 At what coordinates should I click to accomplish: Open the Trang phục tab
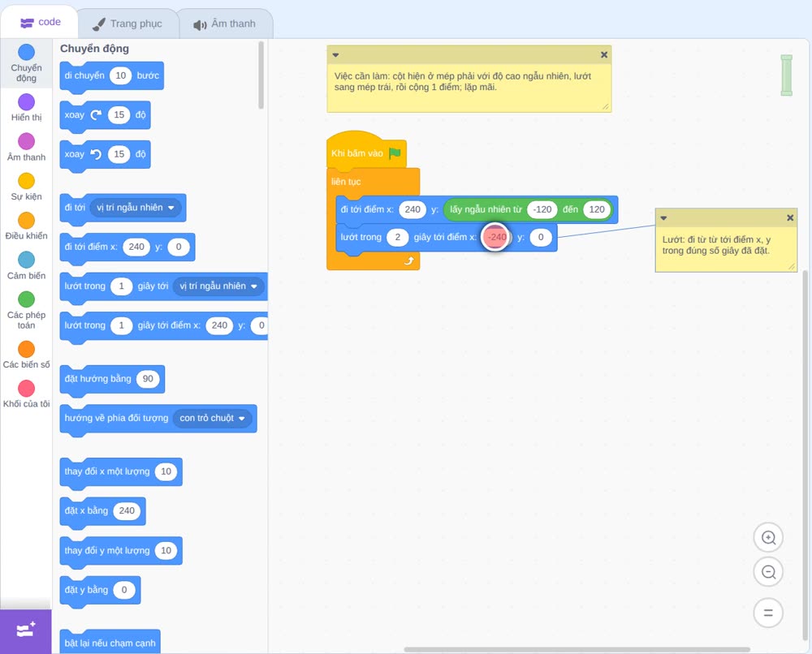[x=127, y=24]
